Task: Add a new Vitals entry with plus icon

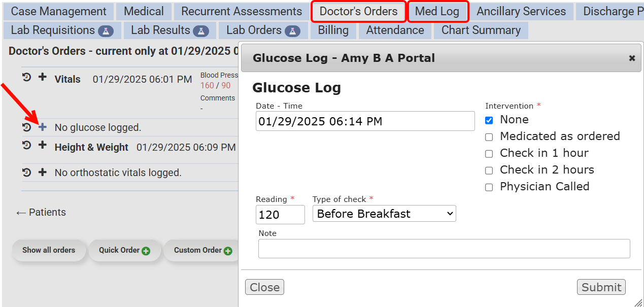Action: tap(43, 77)
